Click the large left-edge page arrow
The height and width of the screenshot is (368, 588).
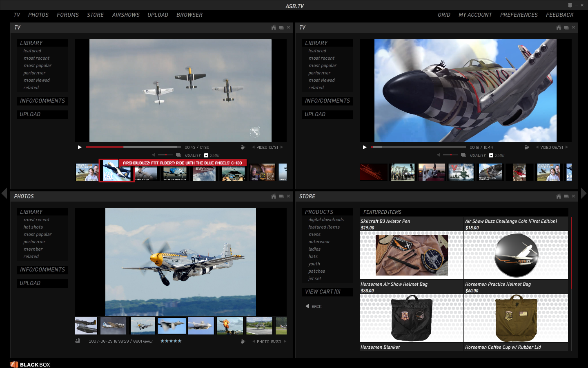point(4,193)
